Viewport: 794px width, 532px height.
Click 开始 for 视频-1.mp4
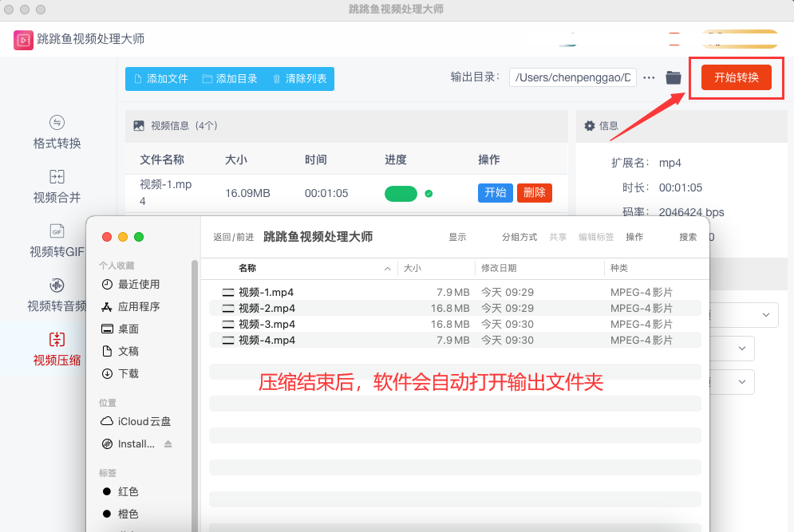coord(496,193)
